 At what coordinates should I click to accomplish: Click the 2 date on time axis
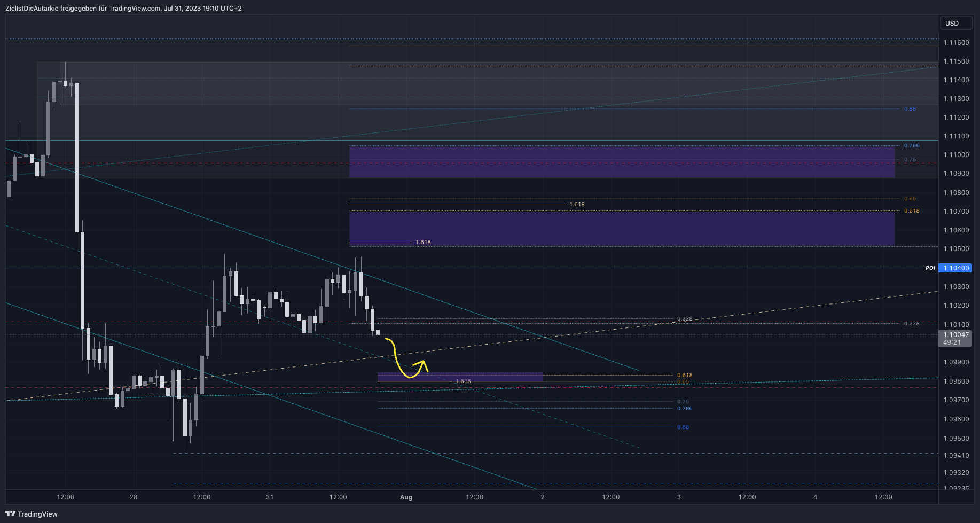click(x=543, y=497)
